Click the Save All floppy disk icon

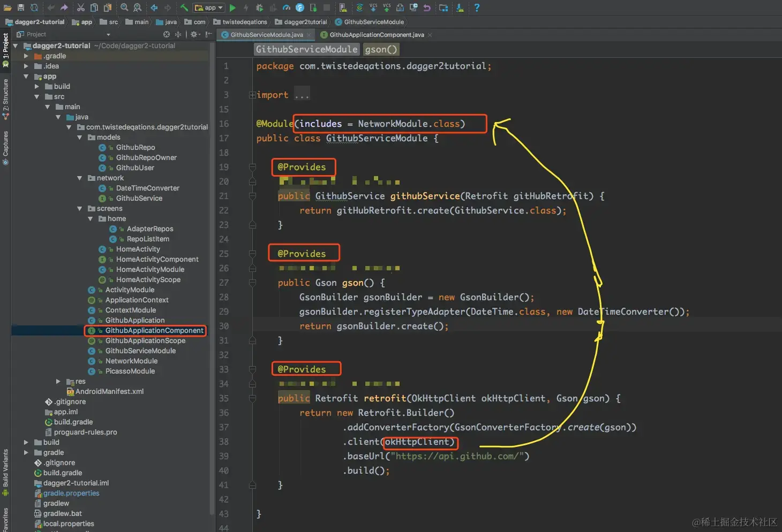(21, 7)
